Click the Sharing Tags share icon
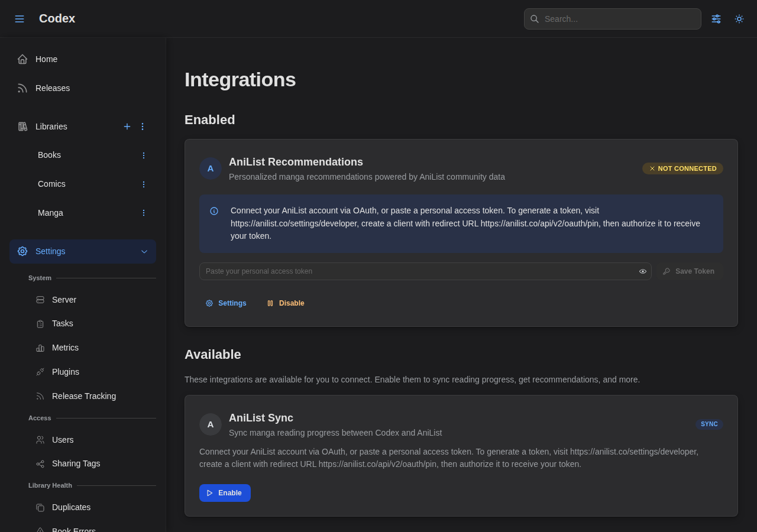Image resolution: width=757 pixels, height=532 pixels. point(40,464)
